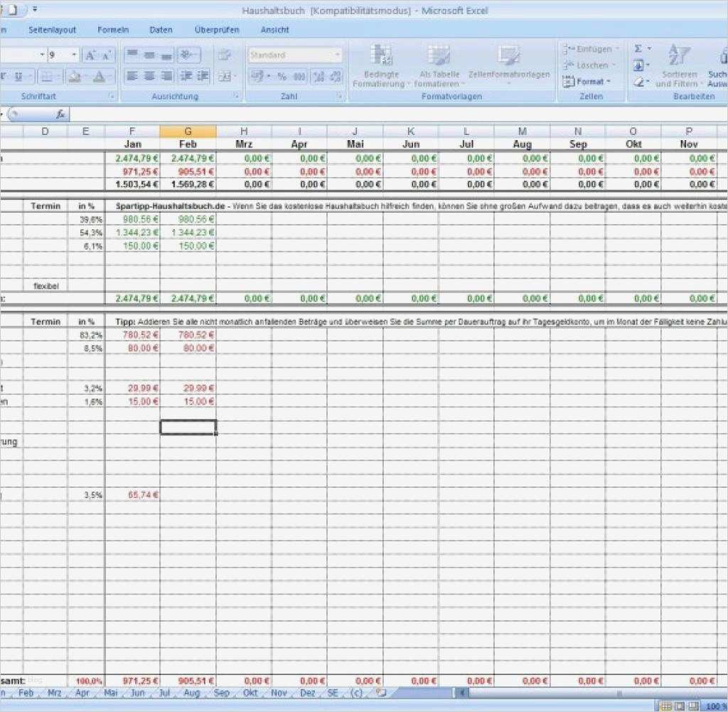Click the Jan total cell 1.503,54 €
Image resolution: width=728 pixels, height=712 pixels.
click(133, 184)
